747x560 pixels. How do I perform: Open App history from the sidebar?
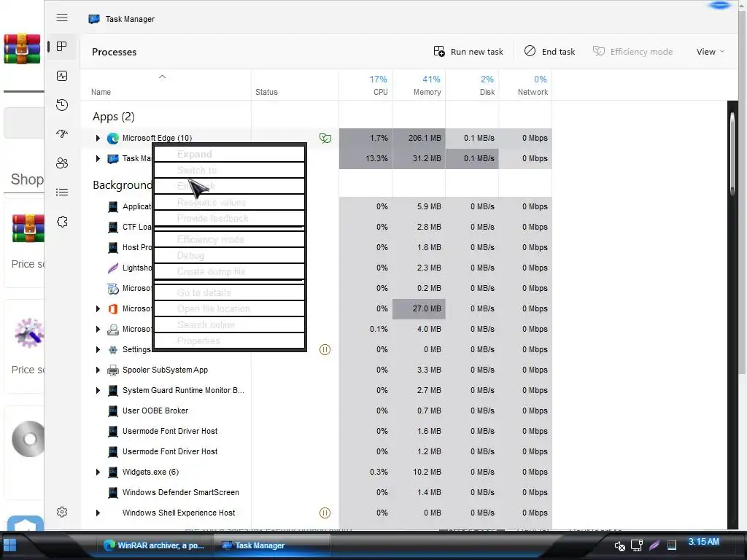click(62, 105)
